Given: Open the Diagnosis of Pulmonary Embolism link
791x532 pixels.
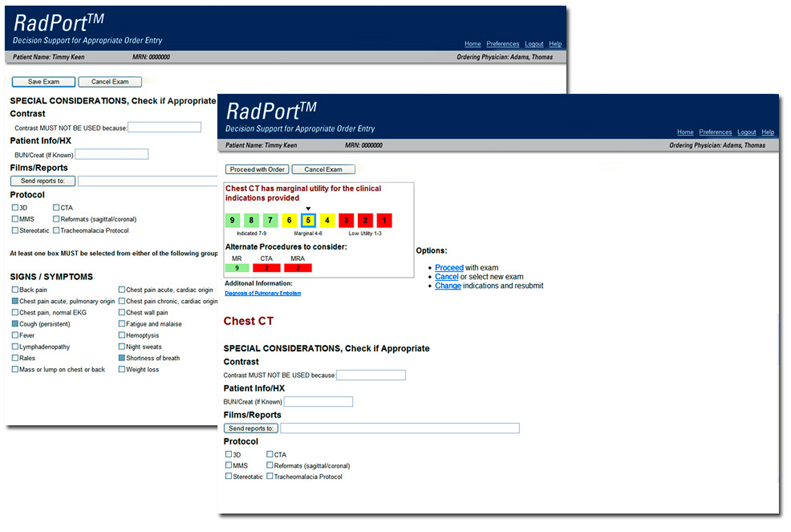Looking at the screenshot, I should tap(263, 293).
